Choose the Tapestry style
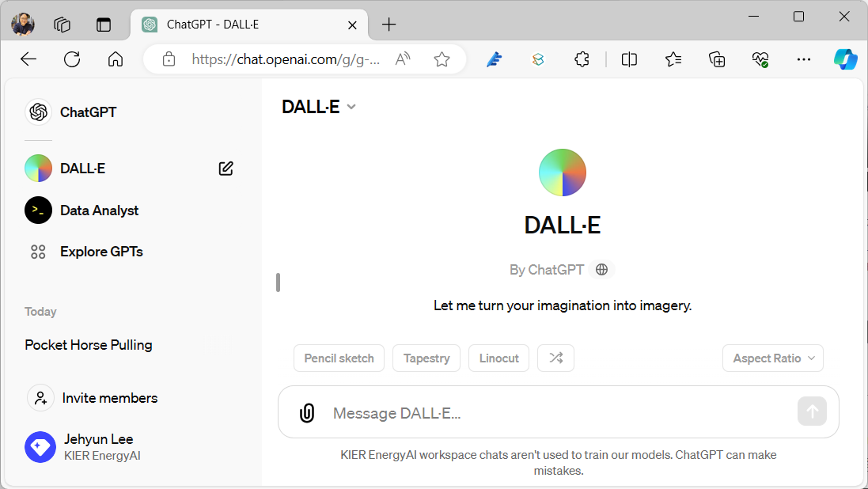The height and width of the screenshot is (489, 868). click(x=426, y=358)
